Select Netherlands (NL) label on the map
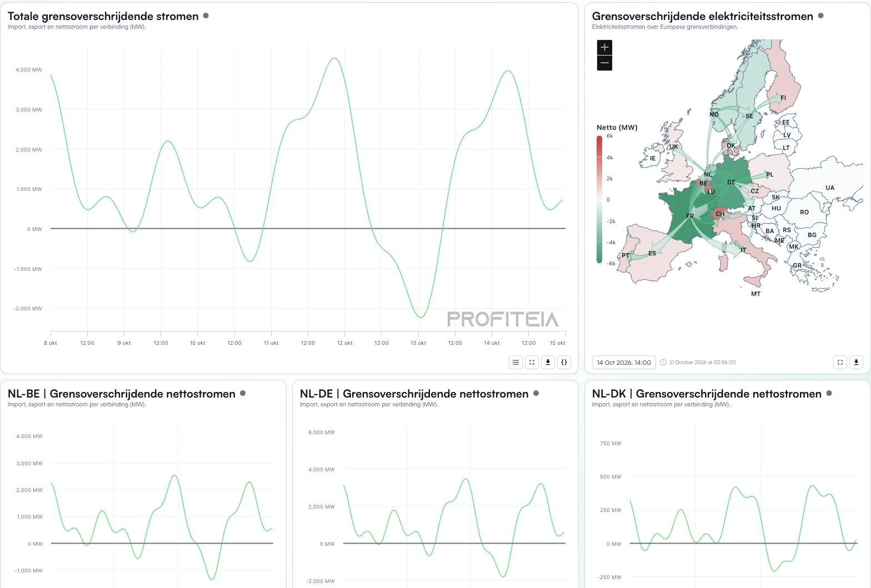The image size is (871, 588). (x=708, y=174)
